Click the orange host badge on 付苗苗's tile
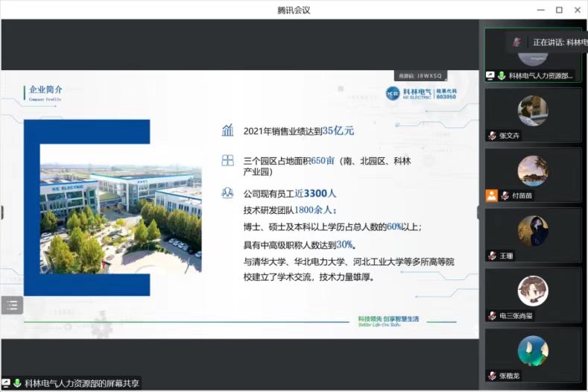 (x=492, y=195)
